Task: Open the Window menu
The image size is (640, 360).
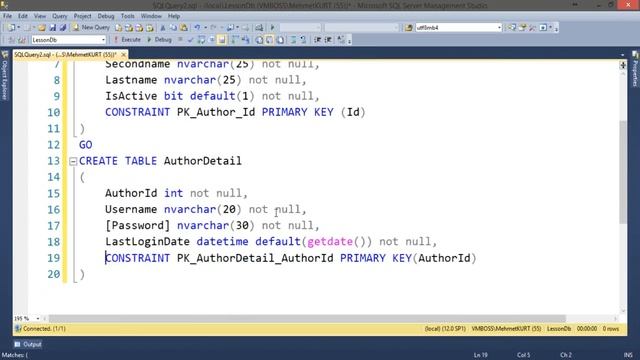Action: 151,16
